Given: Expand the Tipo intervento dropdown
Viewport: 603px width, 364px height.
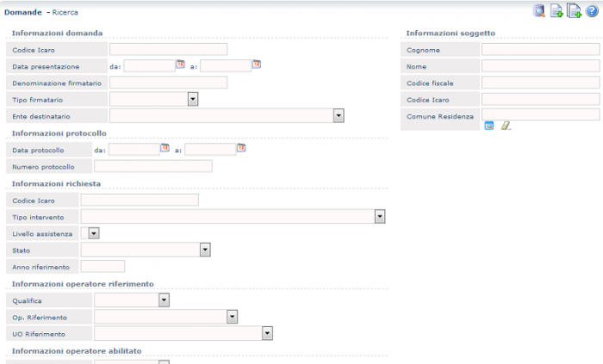Looking at the screenshot, I should [x=379, y=216].
